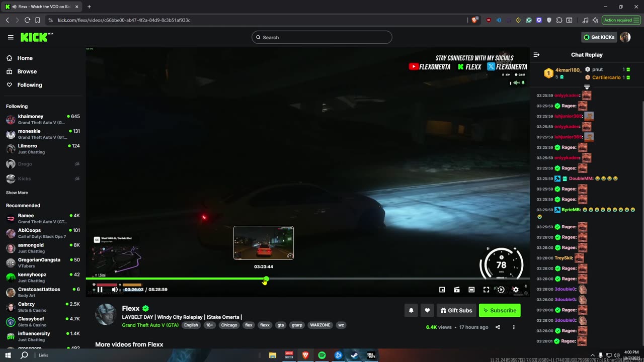Open Grammarly extension icon

coord(529,20)
